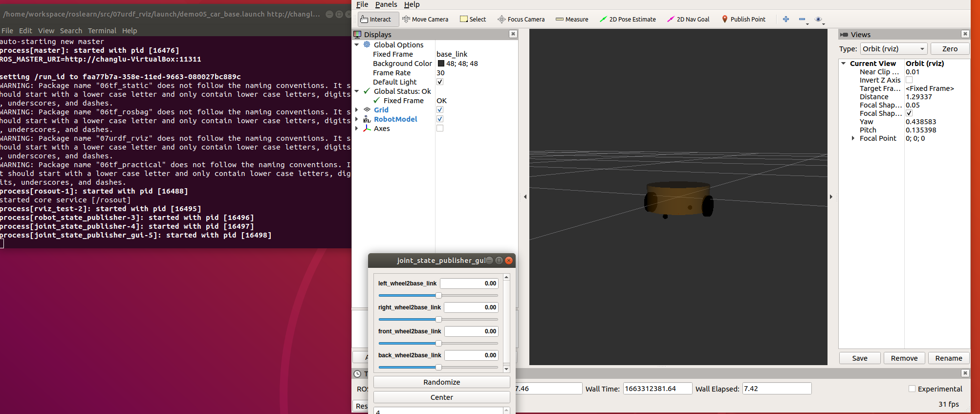The height and width of the screenshot is (414, 980).
Task: Uncheck the RobotModel display checkbox
Action: click(440, 119)
